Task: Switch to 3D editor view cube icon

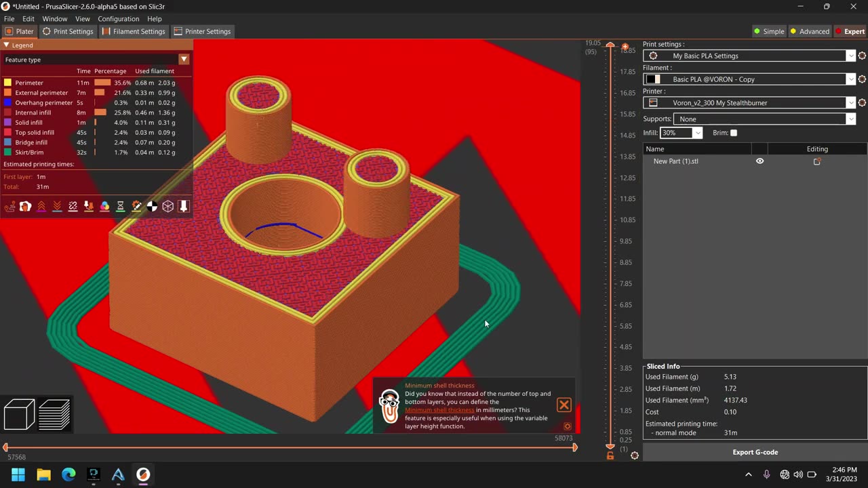Action: pos(19,414)
